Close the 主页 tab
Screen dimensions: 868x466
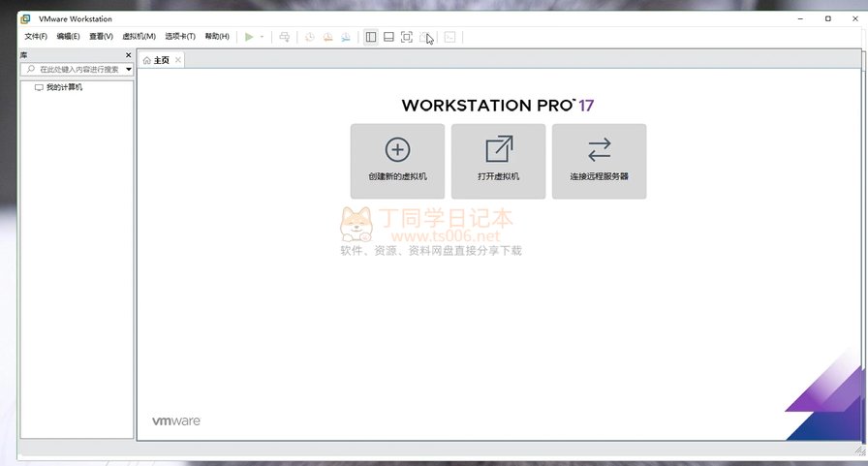point(177,60)
